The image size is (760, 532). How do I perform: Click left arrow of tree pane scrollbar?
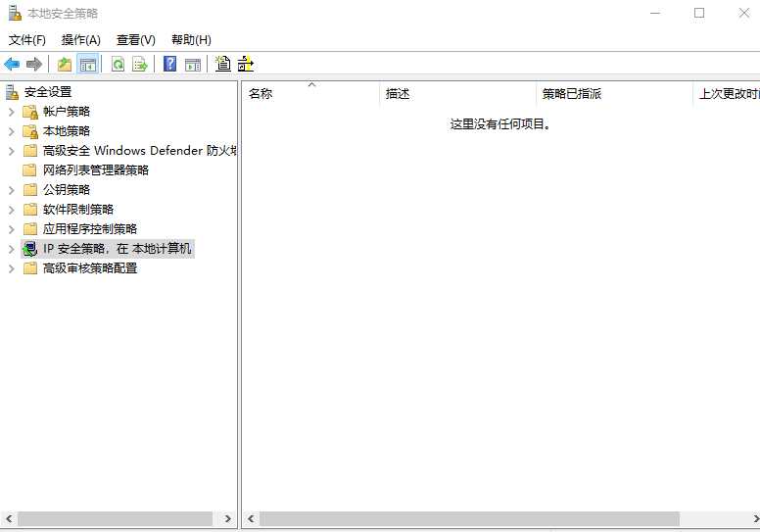[9, 519]
